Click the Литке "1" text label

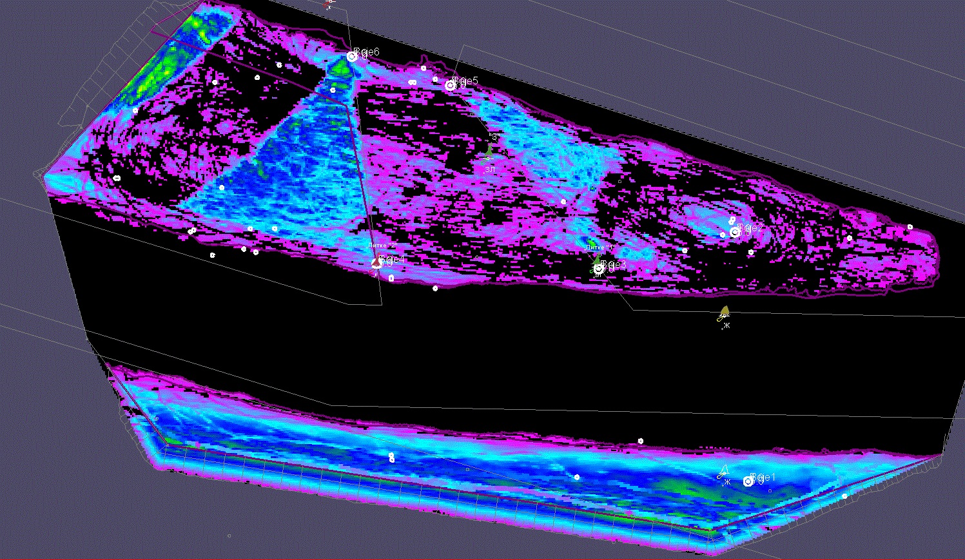point(599,247)
